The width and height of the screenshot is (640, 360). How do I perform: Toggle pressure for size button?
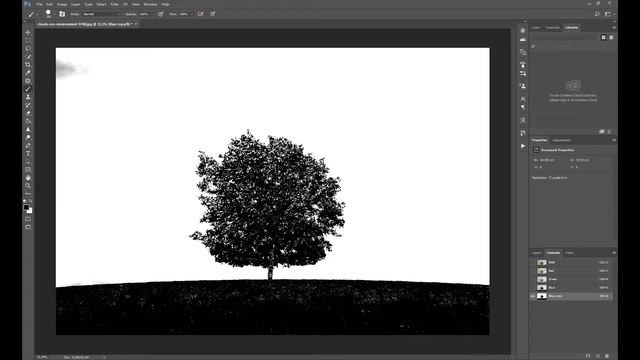click(x=213, y=14)
